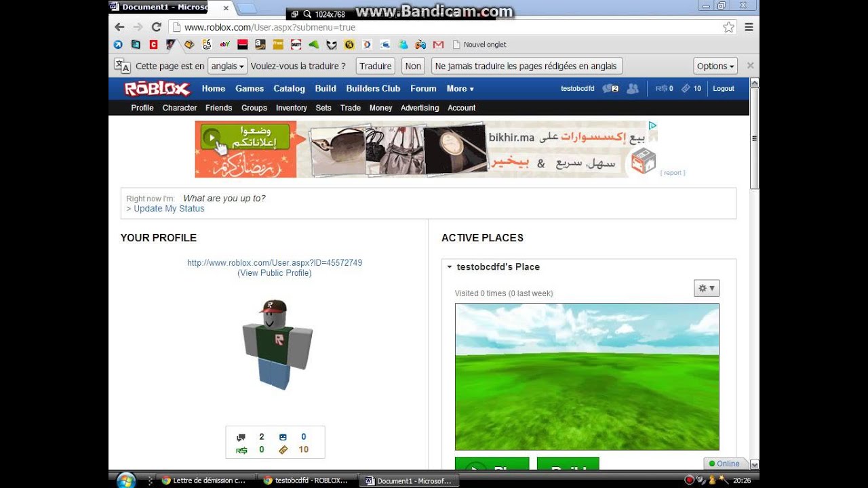Click the Logout link
The height and width of the screenshot is (488, 868).
coord(724,89)
